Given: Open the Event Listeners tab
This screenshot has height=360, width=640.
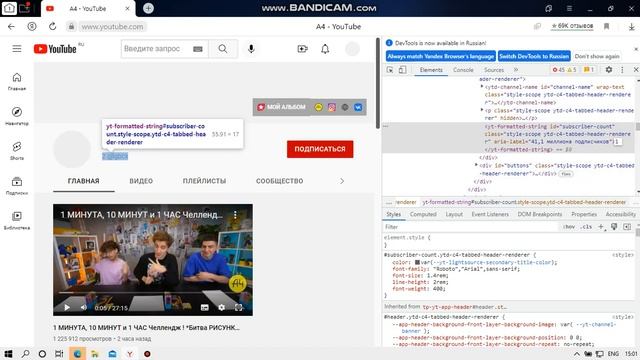Looking at the screenshot, I should point(490,214).
